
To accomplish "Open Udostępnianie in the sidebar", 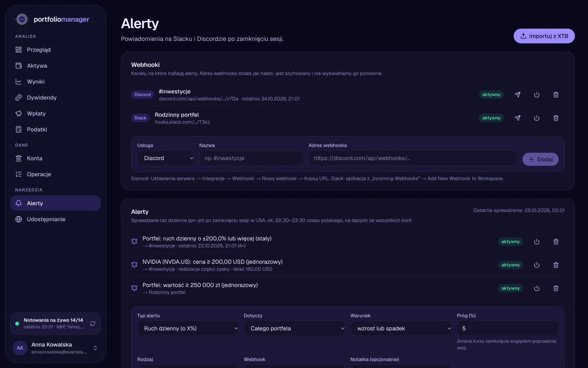I will (x=55, y=219).
